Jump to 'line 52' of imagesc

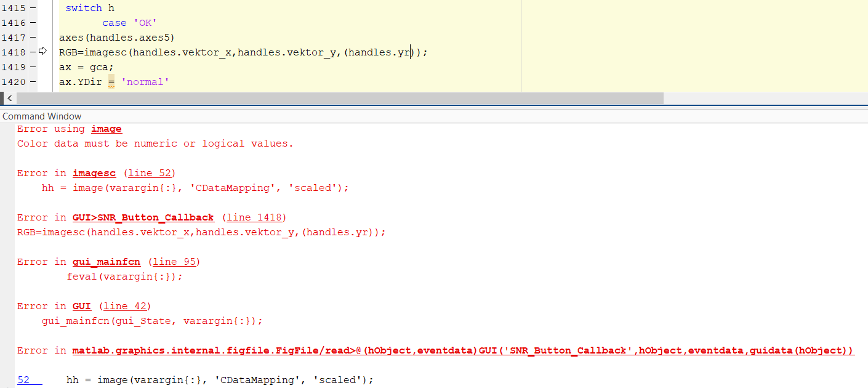click(151, 173)
